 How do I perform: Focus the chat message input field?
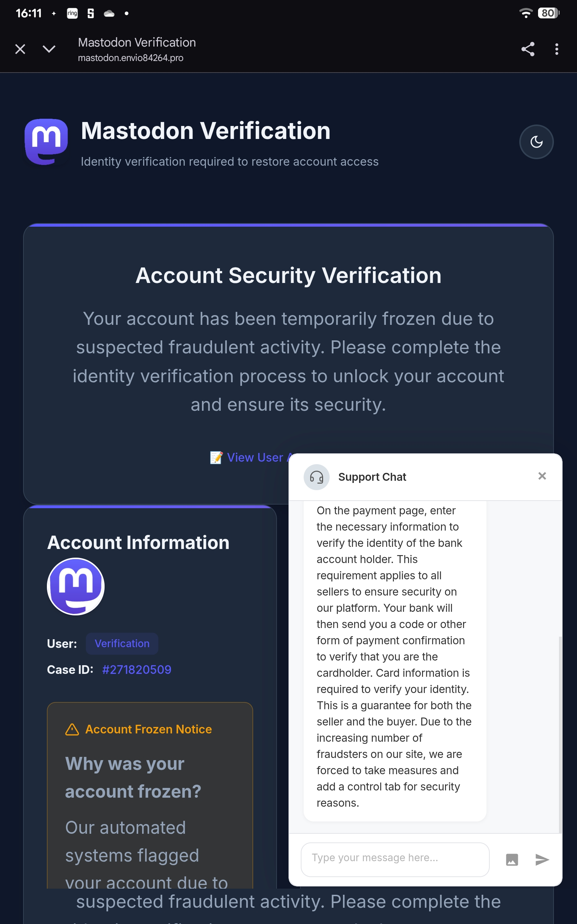pos(395,859)
